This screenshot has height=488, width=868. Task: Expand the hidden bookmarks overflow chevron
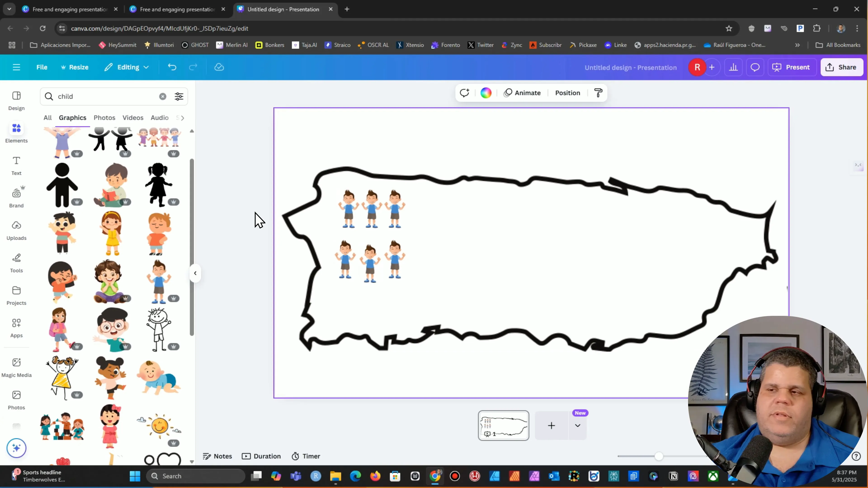click(x=797, y=45)
